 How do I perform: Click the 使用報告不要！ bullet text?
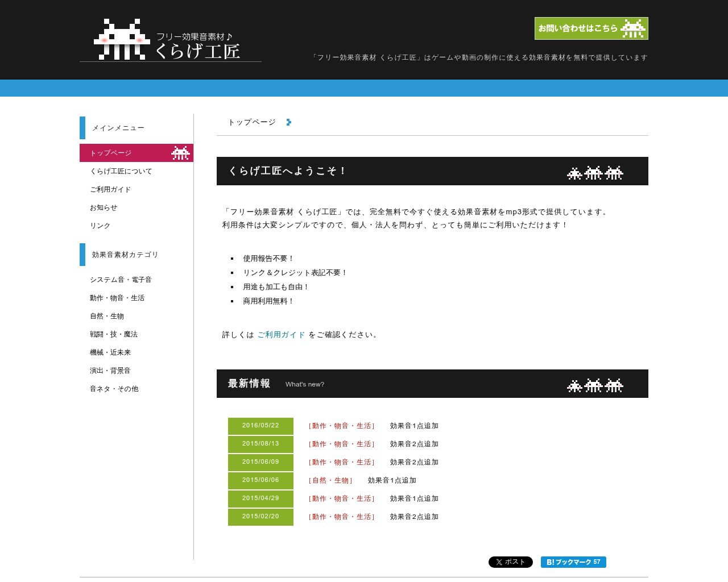coord(268,259)
